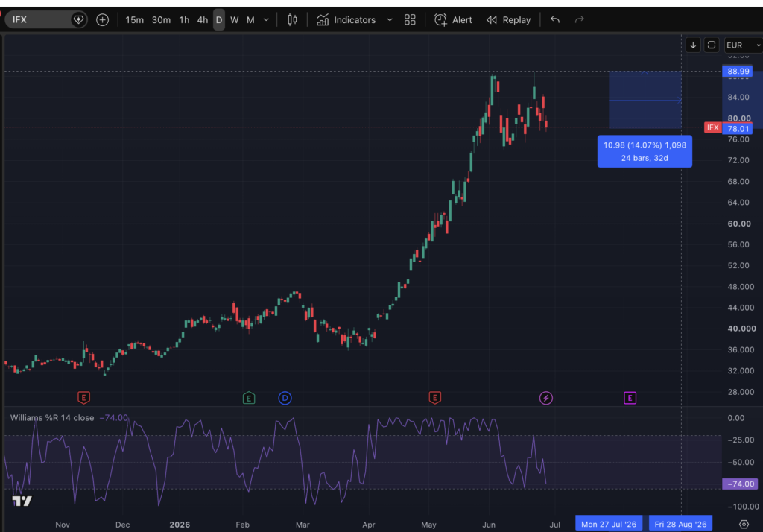Click the IFX symbol search field
The width and height of the screenshot is (763, 532).
(40, 20)
